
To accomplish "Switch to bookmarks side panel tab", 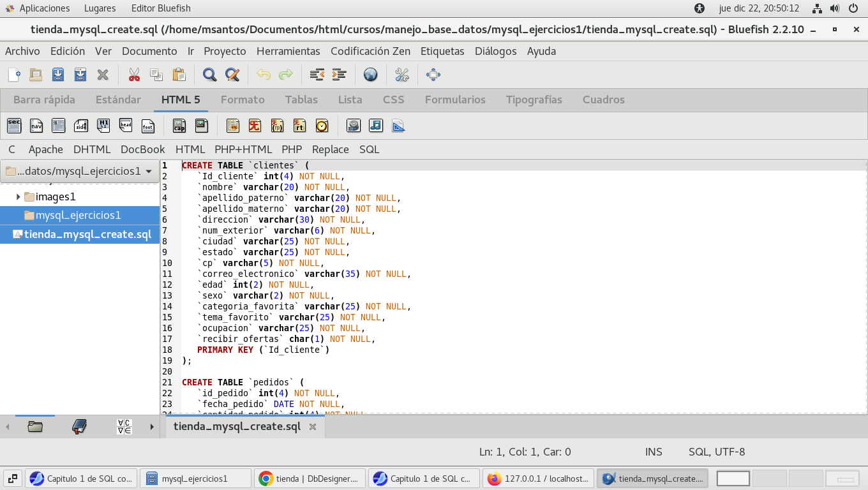I will tap(79, 426).
